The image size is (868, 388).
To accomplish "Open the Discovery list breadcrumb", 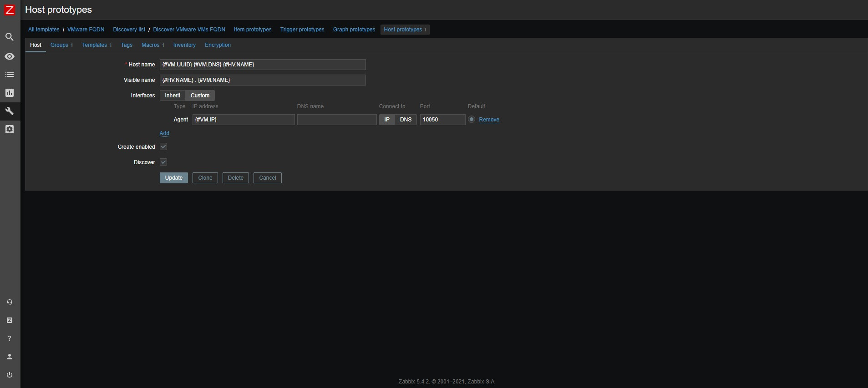I will (x=129, y=30).
